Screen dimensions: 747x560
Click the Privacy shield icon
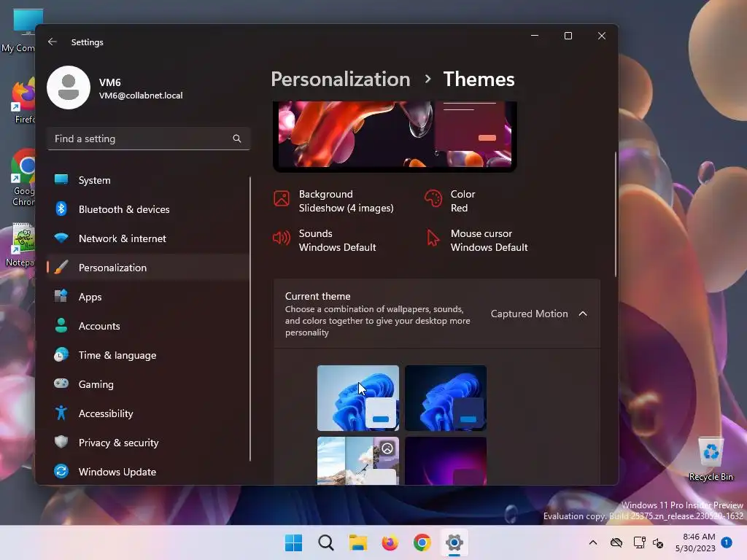coord(61,442)
